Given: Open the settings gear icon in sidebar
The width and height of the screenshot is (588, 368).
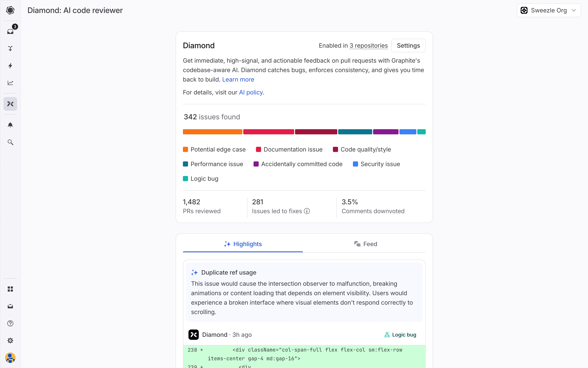Looking at the screenshot, I should (10, 341).
